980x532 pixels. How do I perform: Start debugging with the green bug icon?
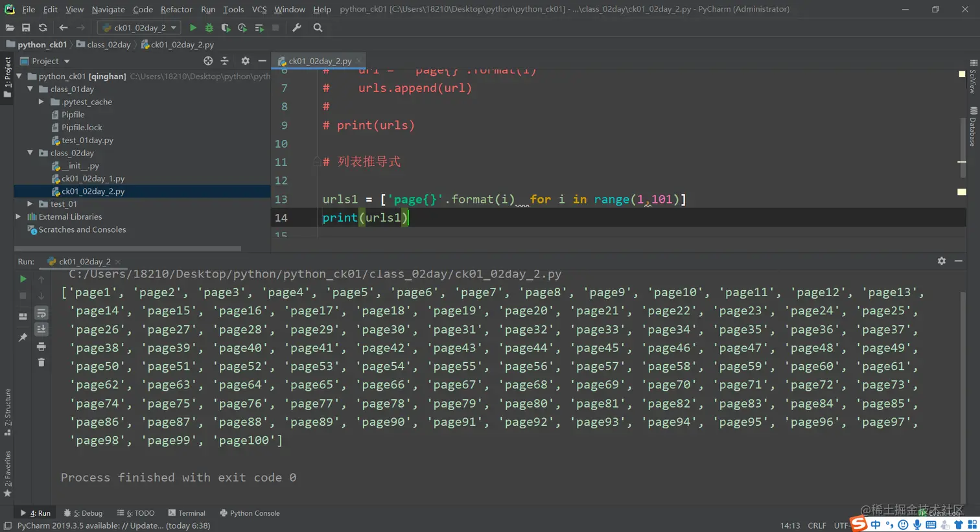209,28
